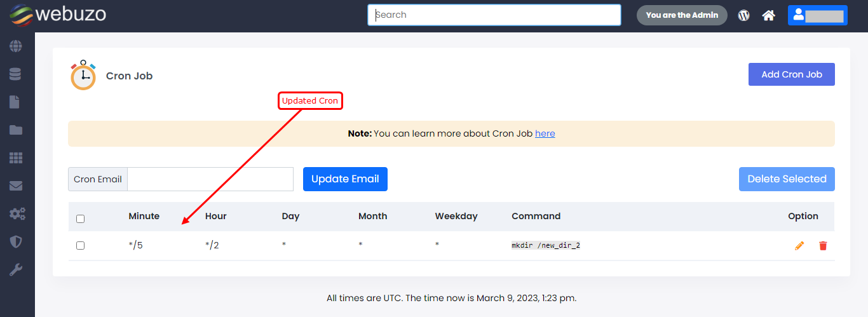Click the shield security sidebar icon
868x317 pixels.
15,242
